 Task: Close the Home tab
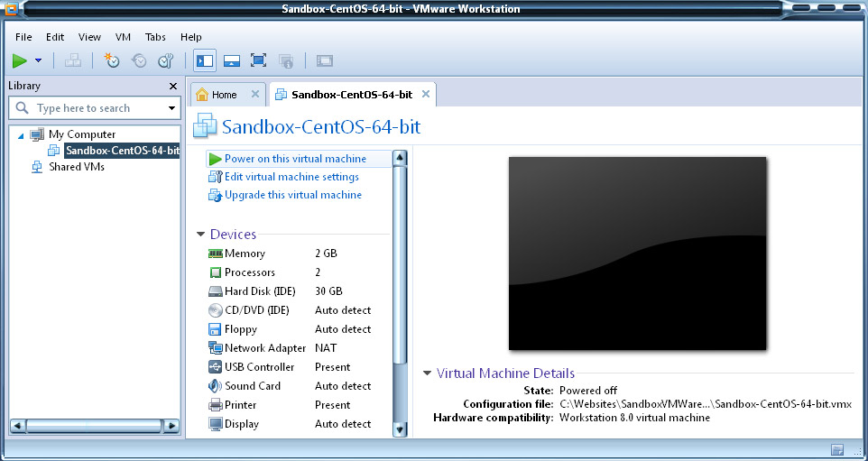click(255, 94)
